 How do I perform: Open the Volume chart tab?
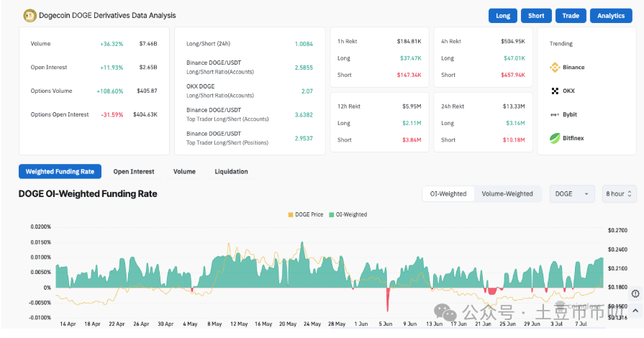coord(184,172)
